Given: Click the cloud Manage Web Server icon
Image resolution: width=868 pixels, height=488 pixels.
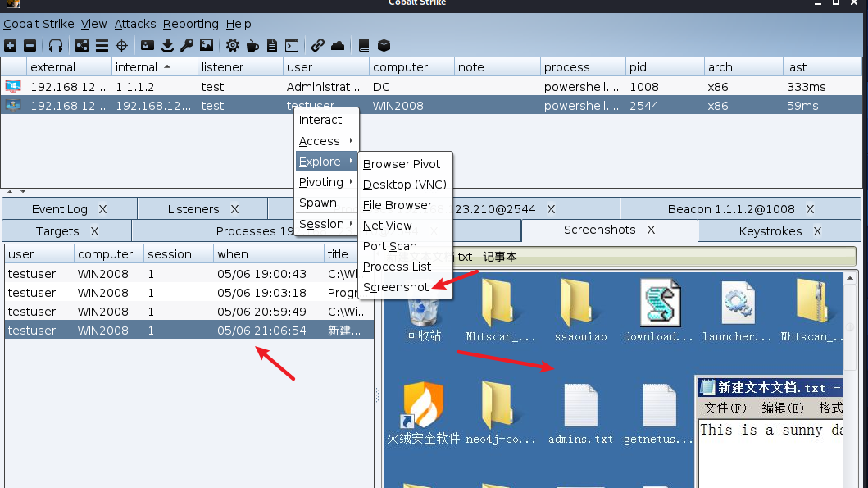Looking at the screenshot, I should 338,45.
